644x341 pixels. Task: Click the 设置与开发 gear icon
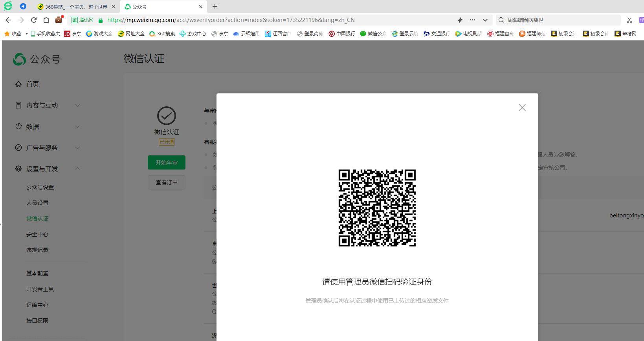(18, 169)
